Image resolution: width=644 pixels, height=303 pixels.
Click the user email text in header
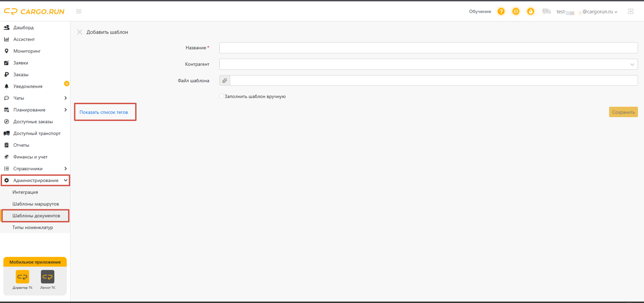[x=585, y=12]
